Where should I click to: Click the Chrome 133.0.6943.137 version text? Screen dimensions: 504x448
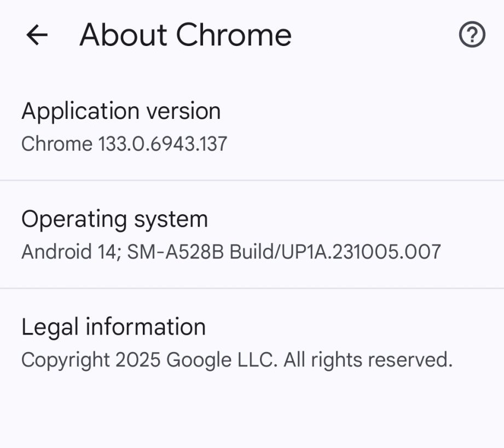pos(124,144)
